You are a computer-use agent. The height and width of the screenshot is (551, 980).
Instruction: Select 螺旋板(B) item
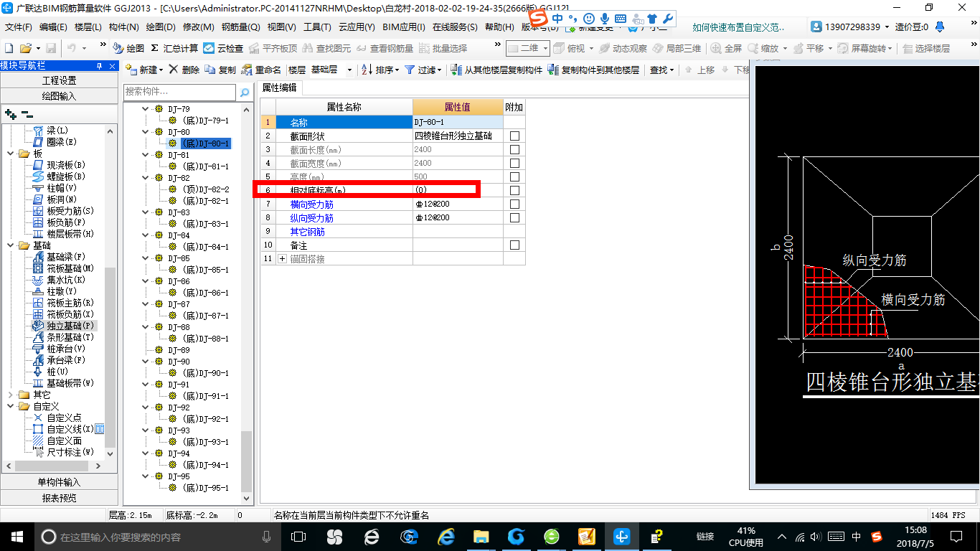coord(59,176)
